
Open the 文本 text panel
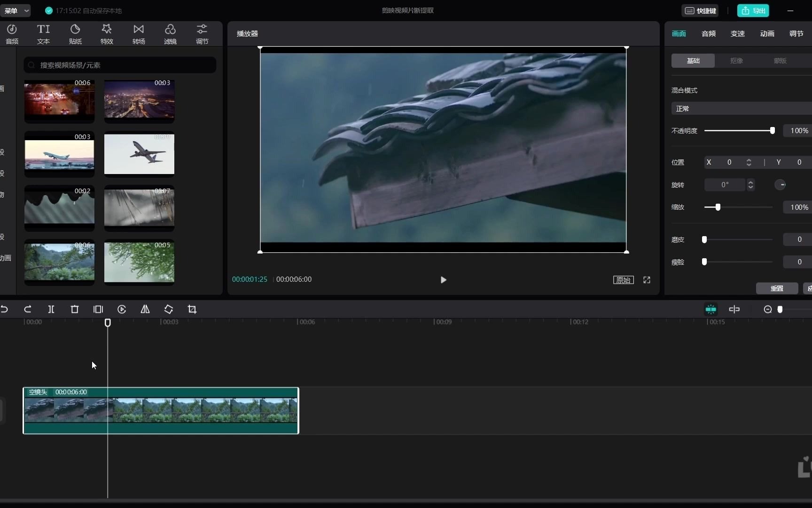(x=43, y=34)
